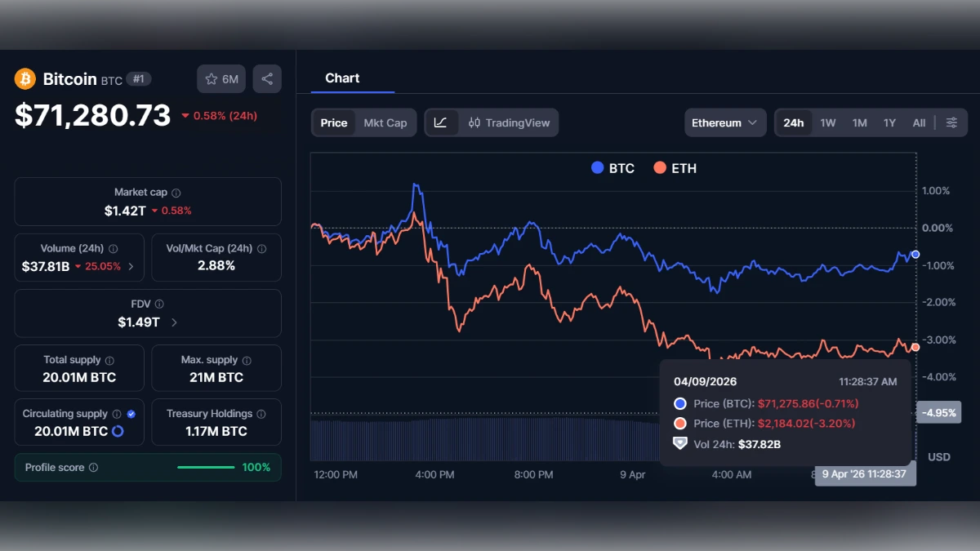Open the Ethereum comparison dropdown
The width and height of the screenshot is (980, 551).
pos(725,122)
